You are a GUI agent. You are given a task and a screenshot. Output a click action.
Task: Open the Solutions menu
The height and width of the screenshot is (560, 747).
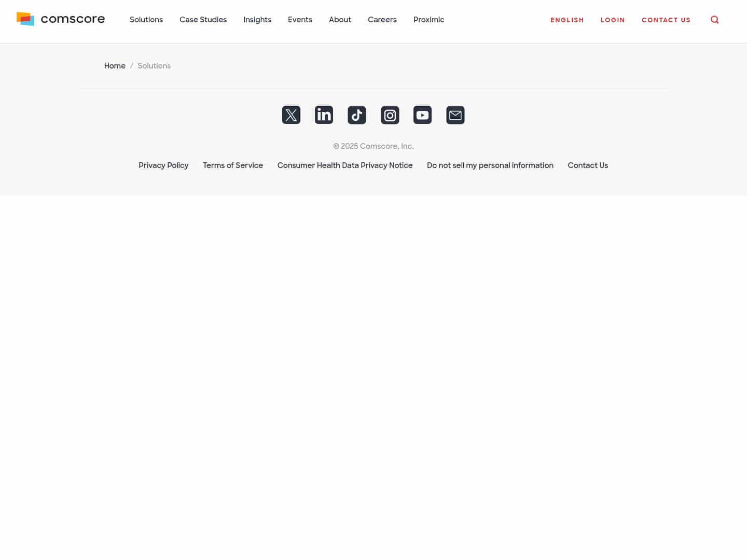[x=146, y=20]
